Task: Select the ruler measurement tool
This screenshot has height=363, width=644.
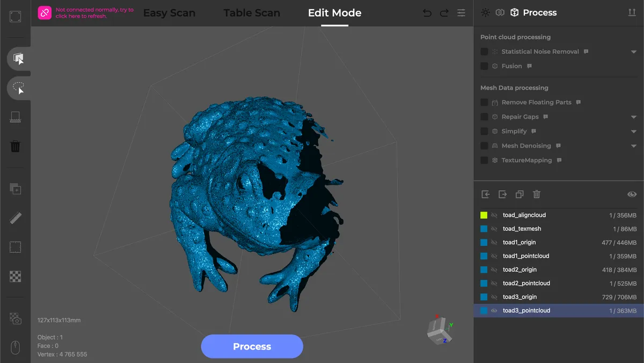Action: (15, 218)
